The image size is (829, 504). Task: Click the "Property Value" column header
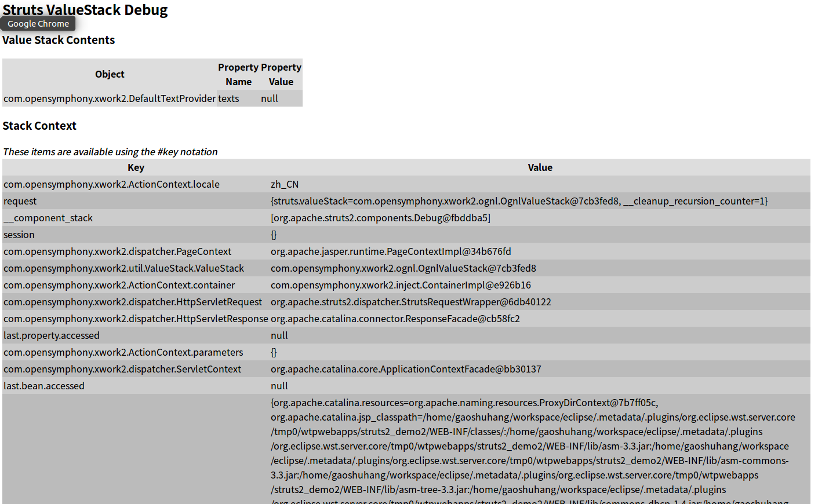(x=281, y=74)
